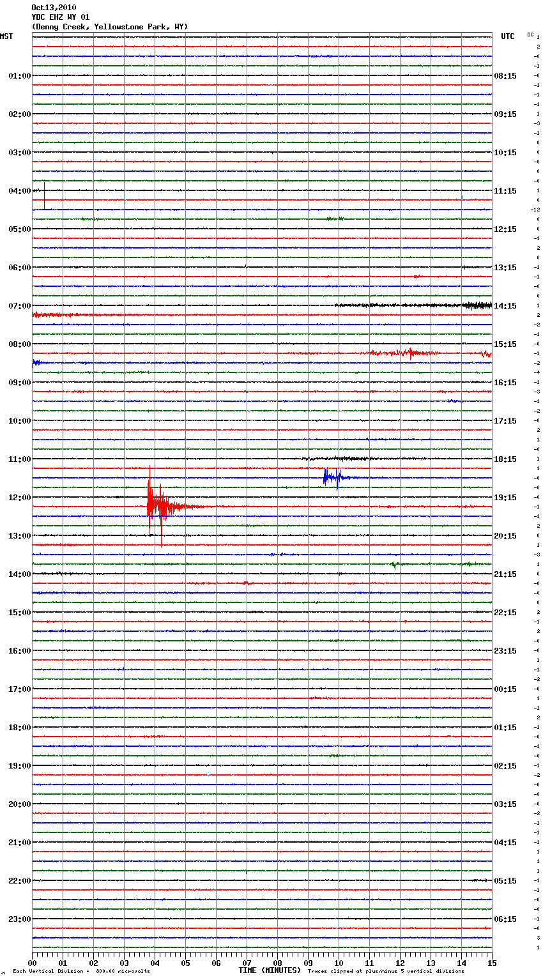
Task: Click the 09:15 UTC time label
Action: [x=505, y=114]
